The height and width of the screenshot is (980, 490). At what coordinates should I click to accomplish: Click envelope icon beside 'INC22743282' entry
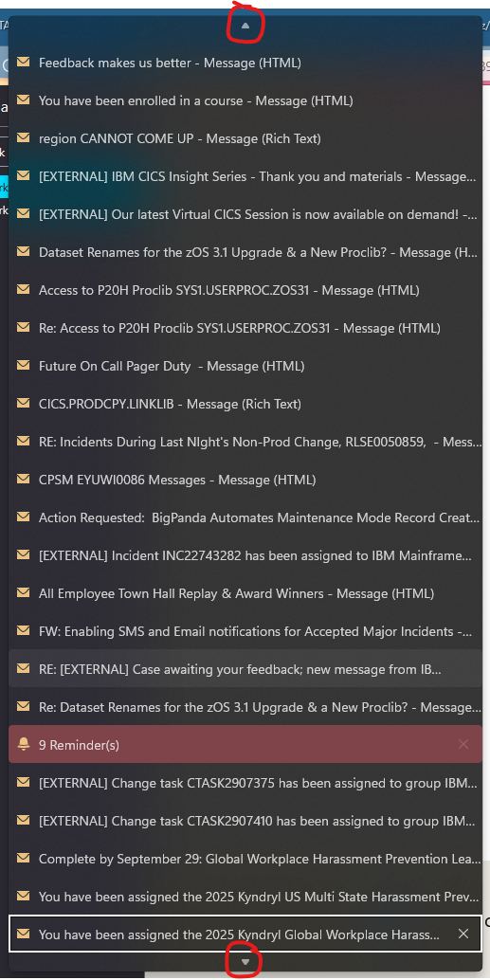[23, 554]
